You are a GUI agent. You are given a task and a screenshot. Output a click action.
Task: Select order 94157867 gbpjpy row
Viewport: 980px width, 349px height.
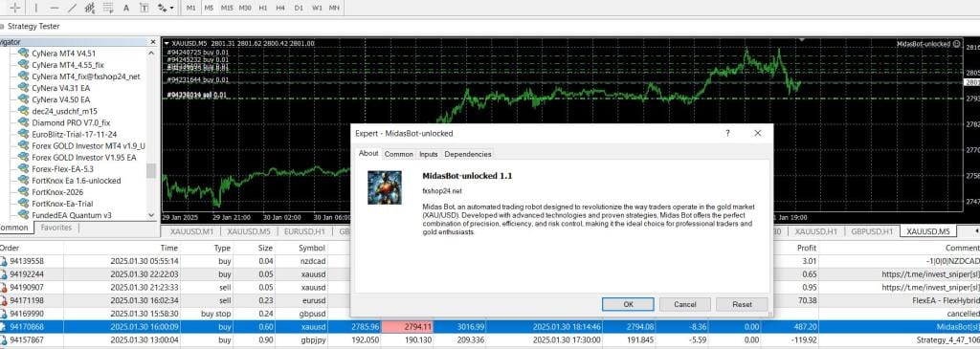(490, 340)
